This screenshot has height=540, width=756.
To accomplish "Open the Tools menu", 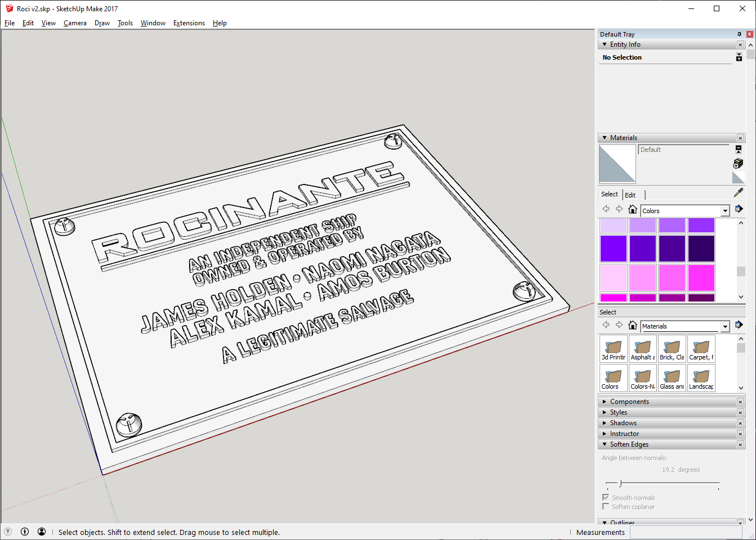I will pos(125,23).
